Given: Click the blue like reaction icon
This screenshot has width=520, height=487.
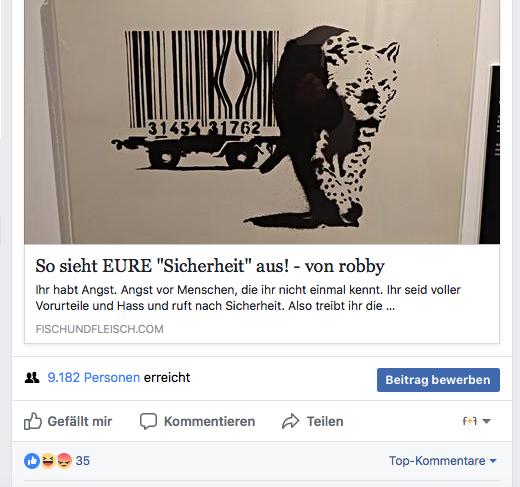Looking at the screenshot, I should pyautogui.click(x=32, y=461).
